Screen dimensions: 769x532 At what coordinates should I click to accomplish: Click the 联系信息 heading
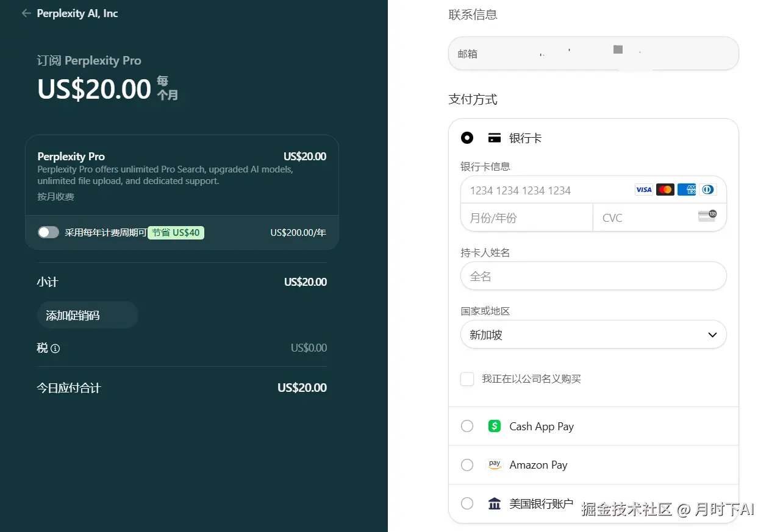tap(473, 15)
